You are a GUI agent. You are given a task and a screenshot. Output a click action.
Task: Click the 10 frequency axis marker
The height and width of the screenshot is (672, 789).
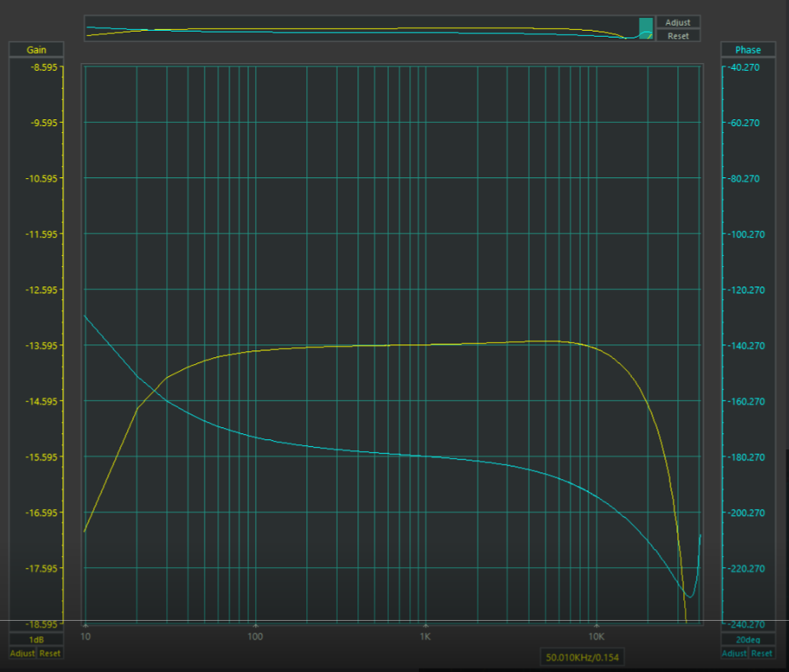85,636
